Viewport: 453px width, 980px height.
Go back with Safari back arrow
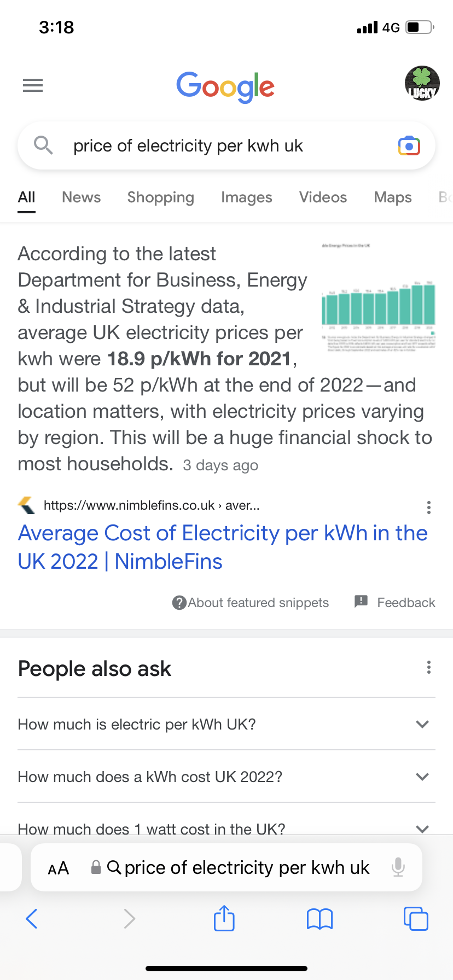(32, 919)
